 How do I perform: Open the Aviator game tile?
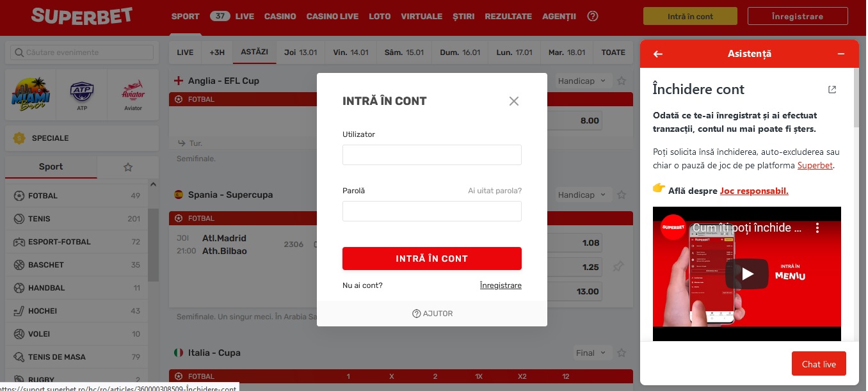[x=133, y=95]
